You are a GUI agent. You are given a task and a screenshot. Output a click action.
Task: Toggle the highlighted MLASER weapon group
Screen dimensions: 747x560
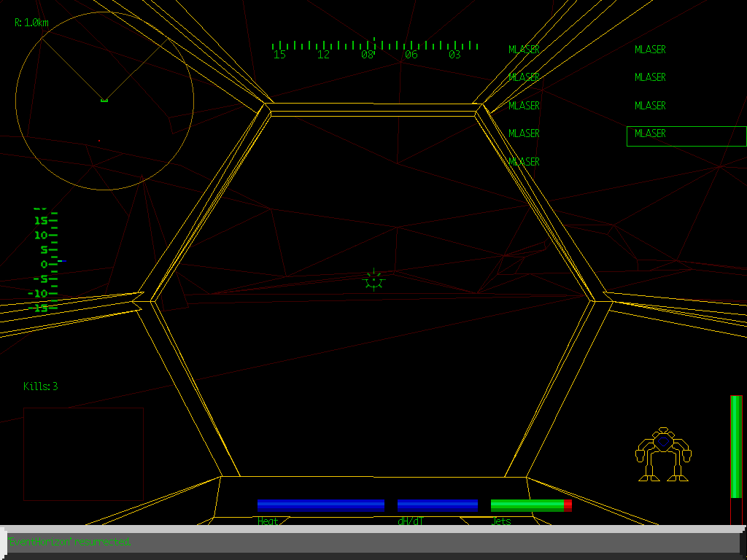(649, 134)
